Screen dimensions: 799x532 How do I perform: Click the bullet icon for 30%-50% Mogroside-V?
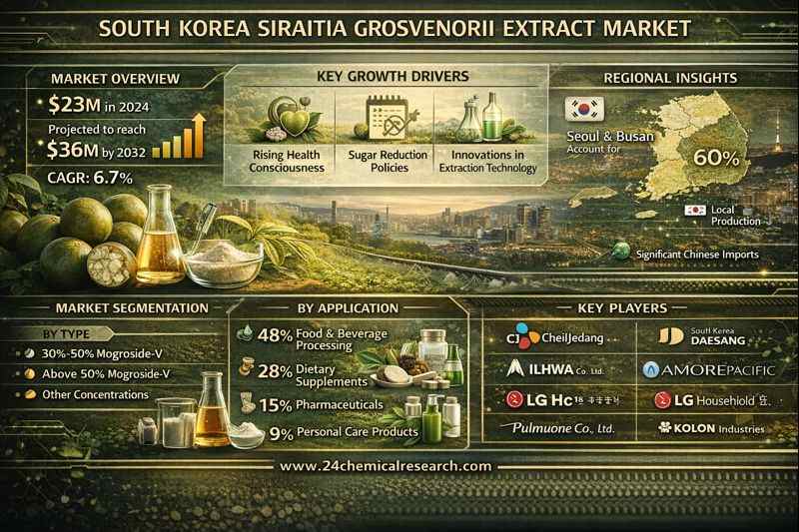(30, 353)
